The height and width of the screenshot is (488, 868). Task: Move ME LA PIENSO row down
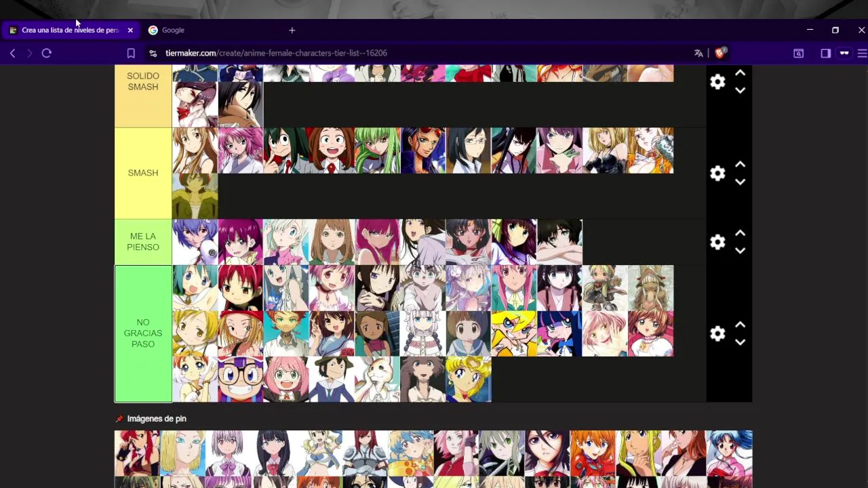[x=741, y=250]
